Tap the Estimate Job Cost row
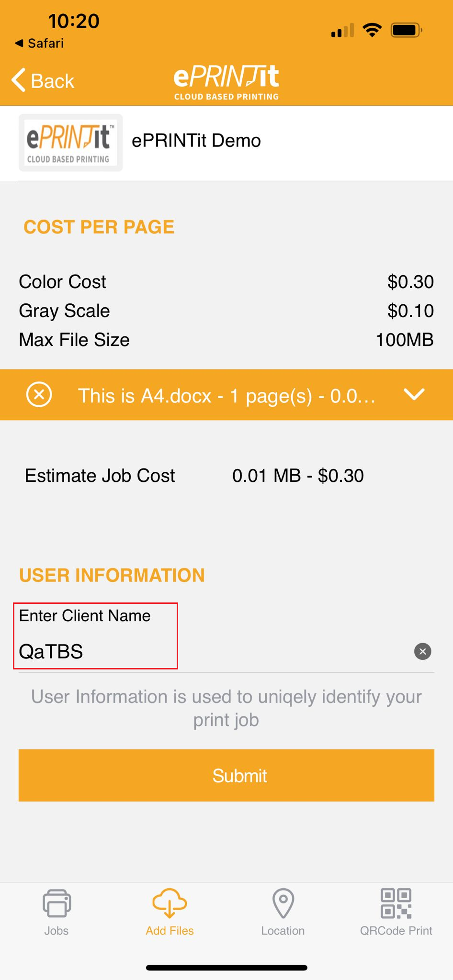453x980 pixels. 194,476
